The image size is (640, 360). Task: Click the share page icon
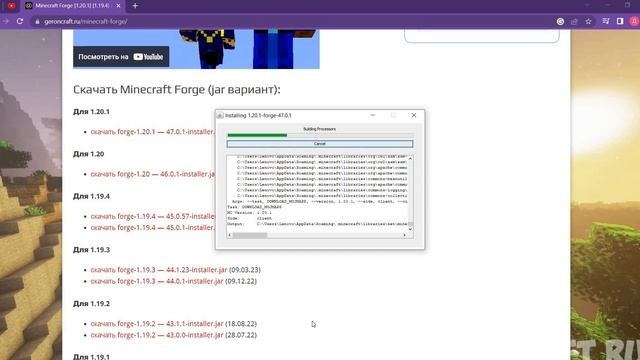click(574, 21)
